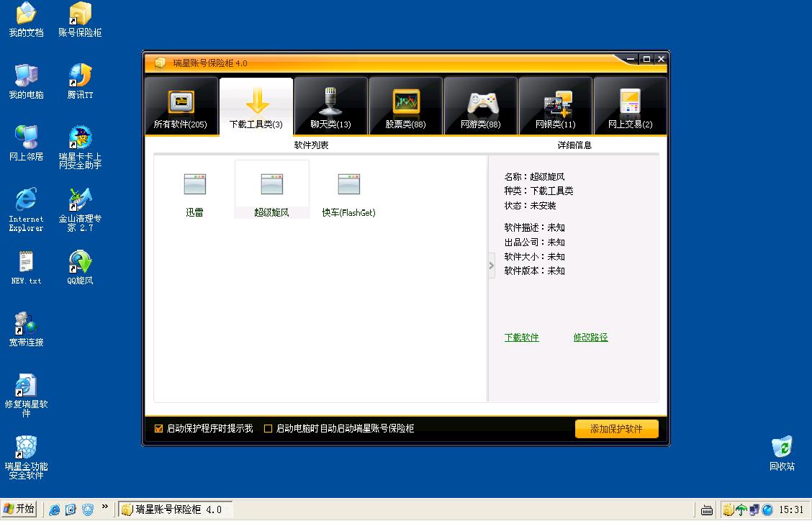The height and width of the screenshot is (521, 812).
Task: Select the 网上交易(2) tab
Action: pyautogui.click(x=630, y=107)
